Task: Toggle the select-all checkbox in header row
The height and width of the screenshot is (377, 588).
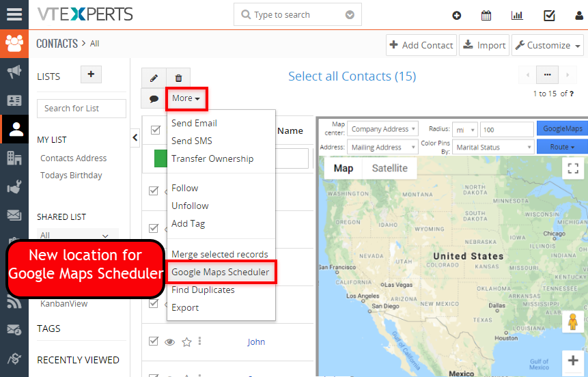Action: coord(155,130)
